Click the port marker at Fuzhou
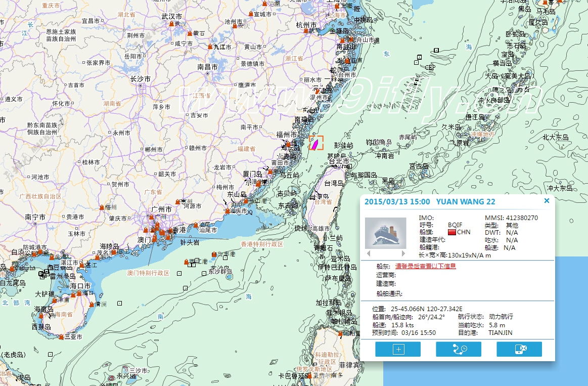The height and width of the screenshot is (386, 588). (289, 144)
